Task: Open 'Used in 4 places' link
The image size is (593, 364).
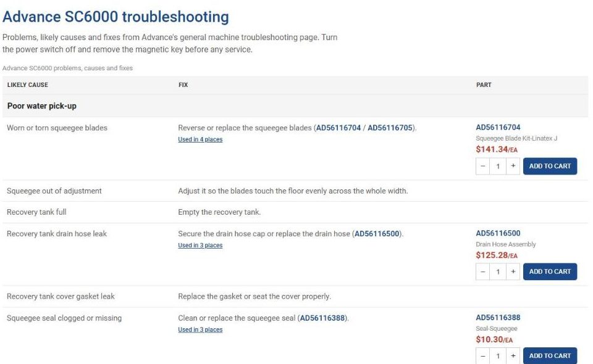Action: click(200, 139)
